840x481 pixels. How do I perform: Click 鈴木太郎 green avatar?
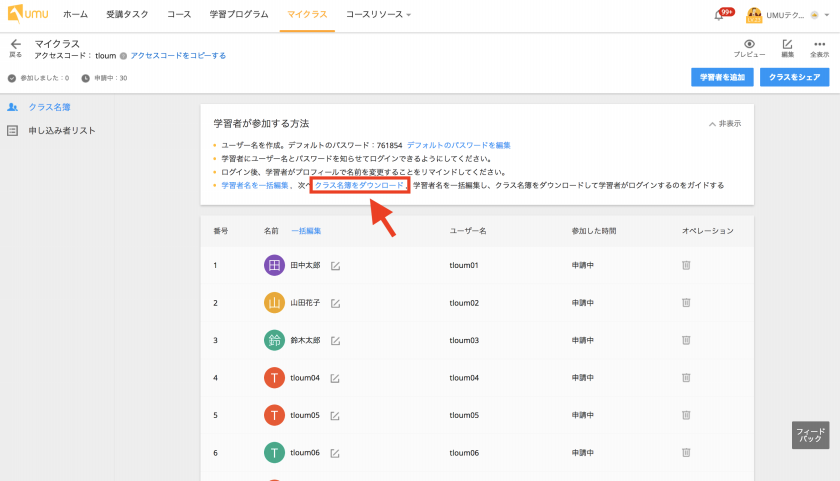(274, 340)
